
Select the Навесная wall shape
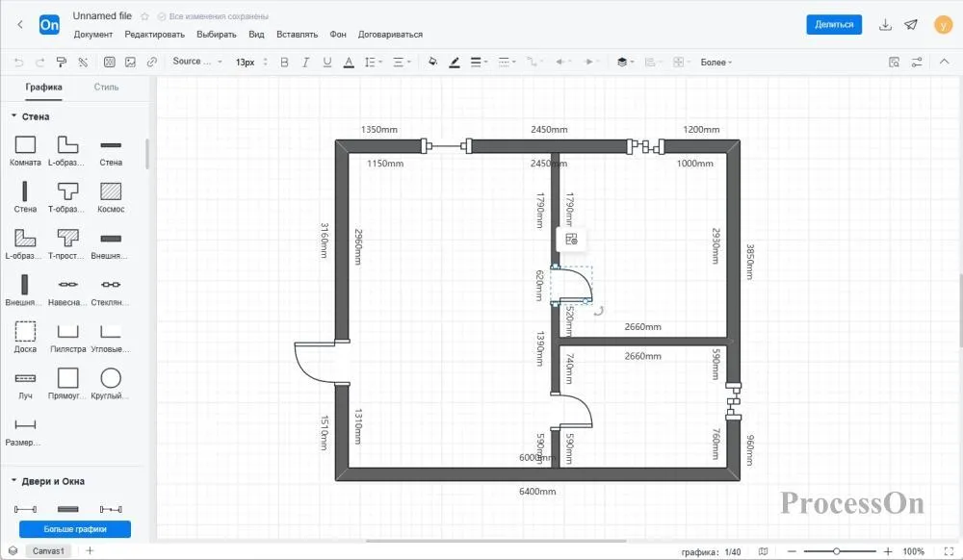[x=67, y=291]
